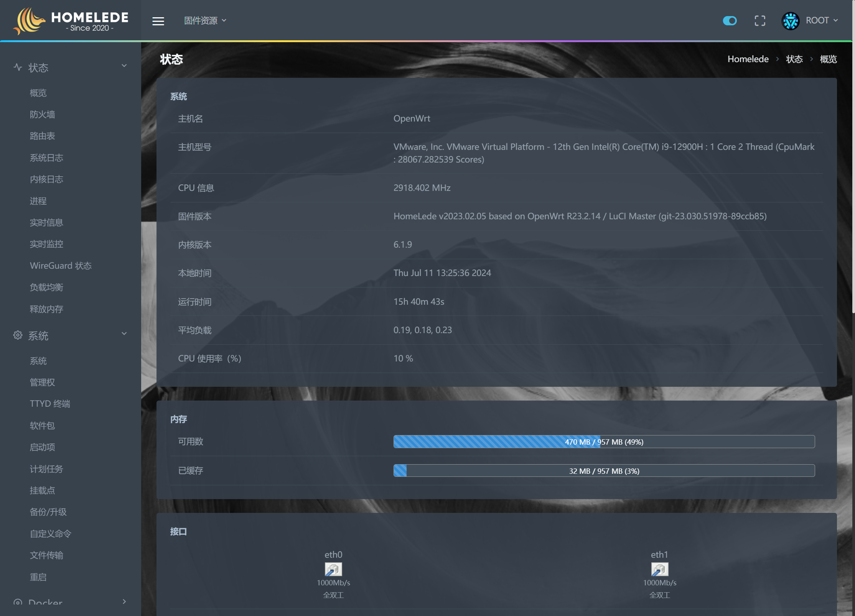Collapse the 系统 sidebar section chevron
Viewport: 855px width, 616px height.
pyautogui.click(x=124, y=333)
